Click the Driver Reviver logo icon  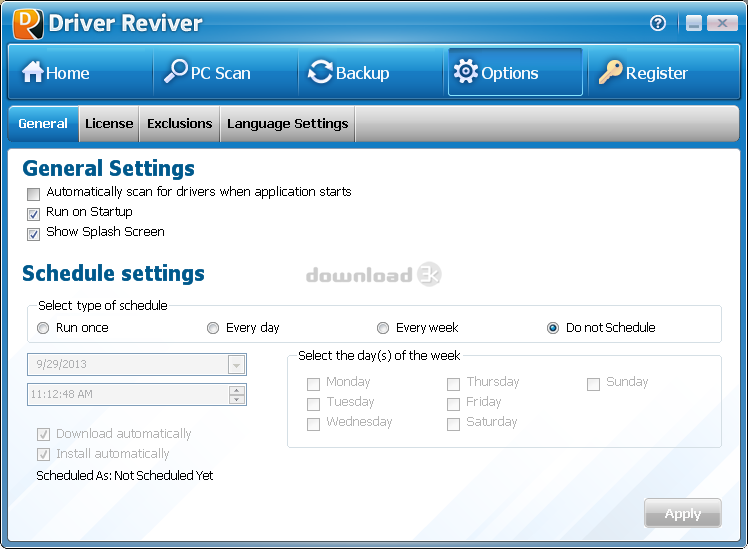[28, 23]
